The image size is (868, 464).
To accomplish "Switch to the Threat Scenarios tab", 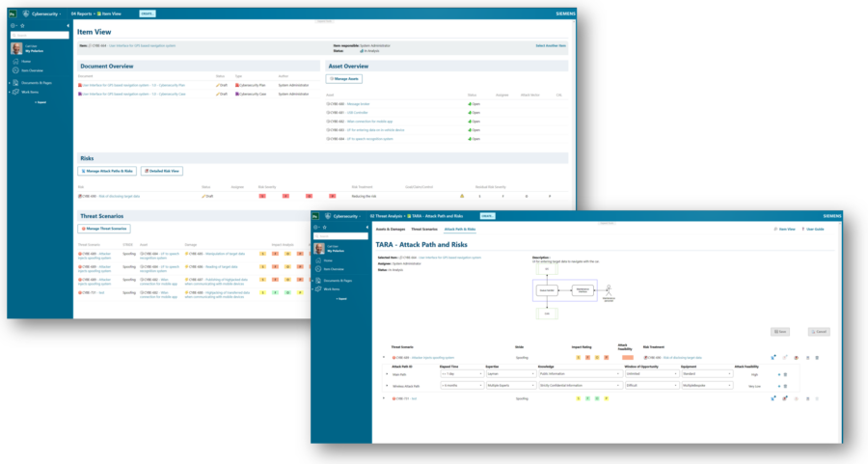I will point(424,229).
